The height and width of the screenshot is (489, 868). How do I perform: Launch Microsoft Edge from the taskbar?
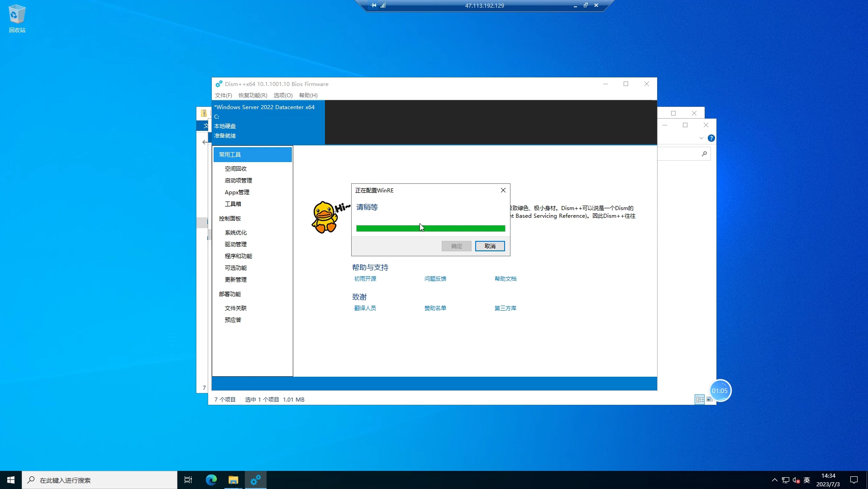[x=211, y=480]
